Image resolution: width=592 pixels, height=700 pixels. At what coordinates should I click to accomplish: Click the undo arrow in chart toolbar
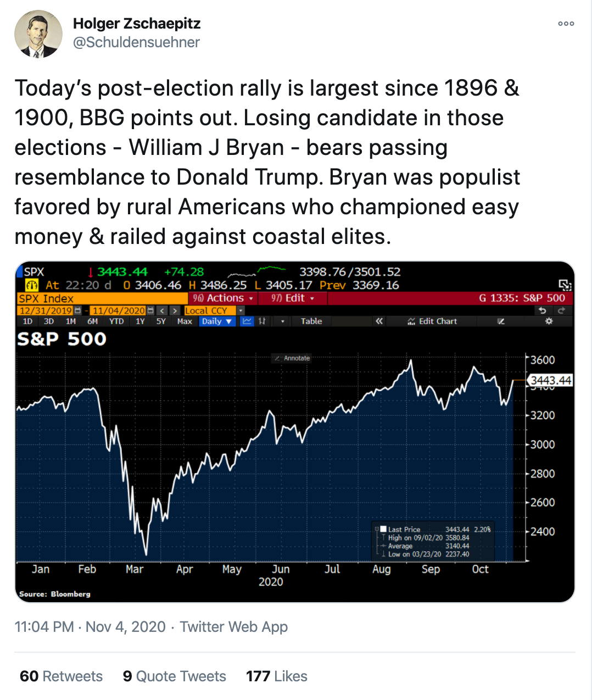pyautogui.click(x=543, y=310)
